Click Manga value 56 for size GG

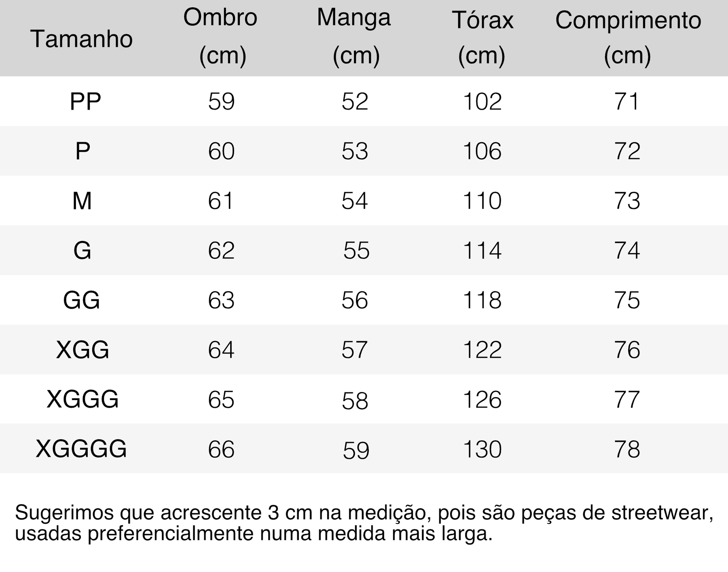(x=355, y=300)
